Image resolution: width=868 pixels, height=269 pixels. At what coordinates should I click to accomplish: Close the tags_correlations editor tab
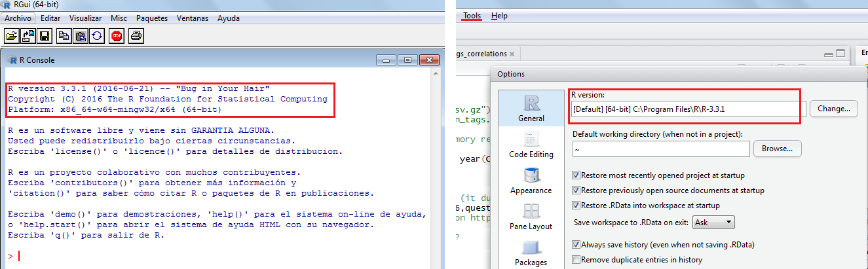tap(512, 54)
